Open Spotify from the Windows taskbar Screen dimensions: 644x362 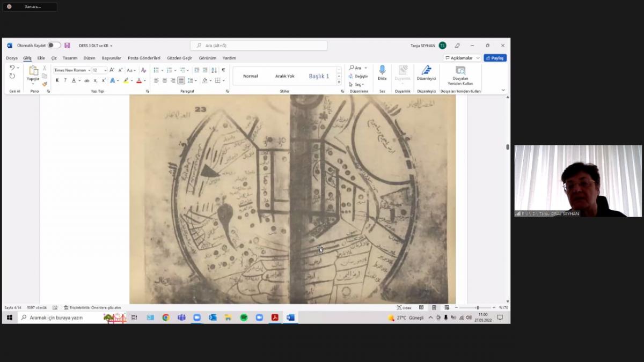click(x=244, y=317)
